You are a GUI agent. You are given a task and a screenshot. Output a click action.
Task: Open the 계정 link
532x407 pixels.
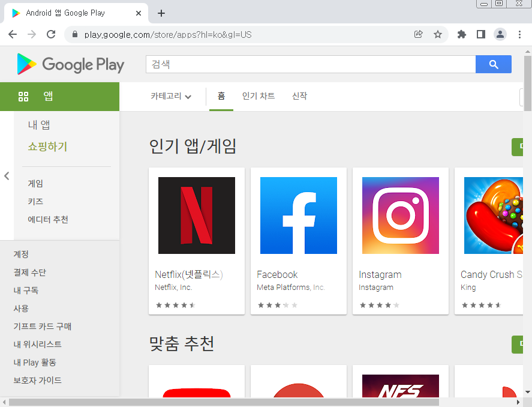(x=21, y=255)
